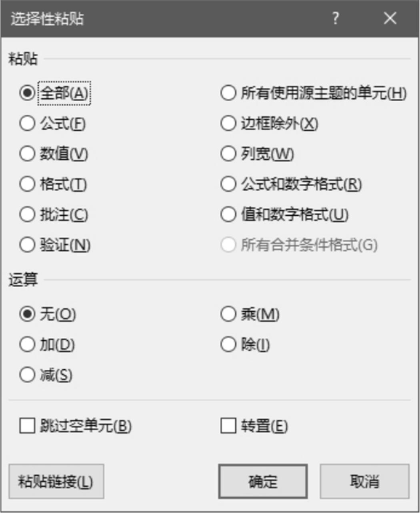This screenshot has width=420, height=513.
Task: Select 数值(V) to paste values
Action: [x=27, y=154]
